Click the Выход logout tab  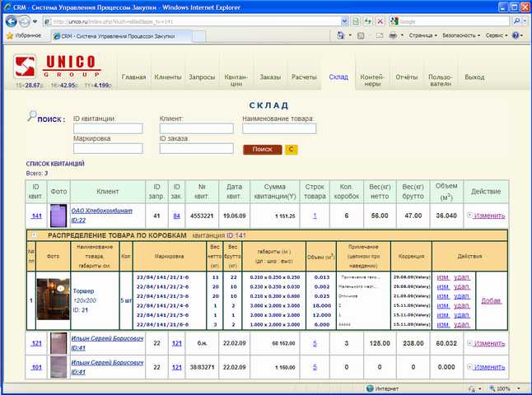(474, 77)
